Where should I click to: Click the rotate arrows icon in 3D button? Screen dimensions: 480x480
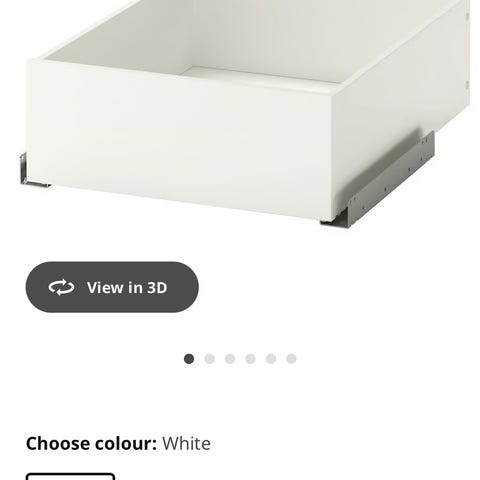coord(61,287)
